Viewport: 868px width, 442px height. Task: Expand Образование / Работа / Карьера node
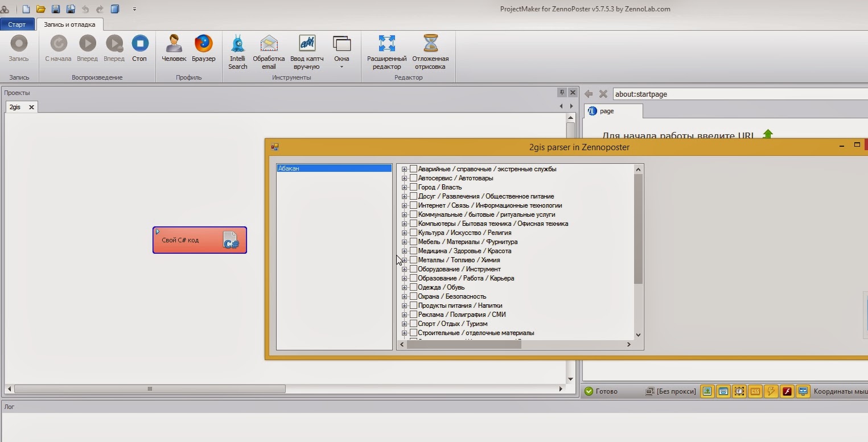click(x=405, y=278)
